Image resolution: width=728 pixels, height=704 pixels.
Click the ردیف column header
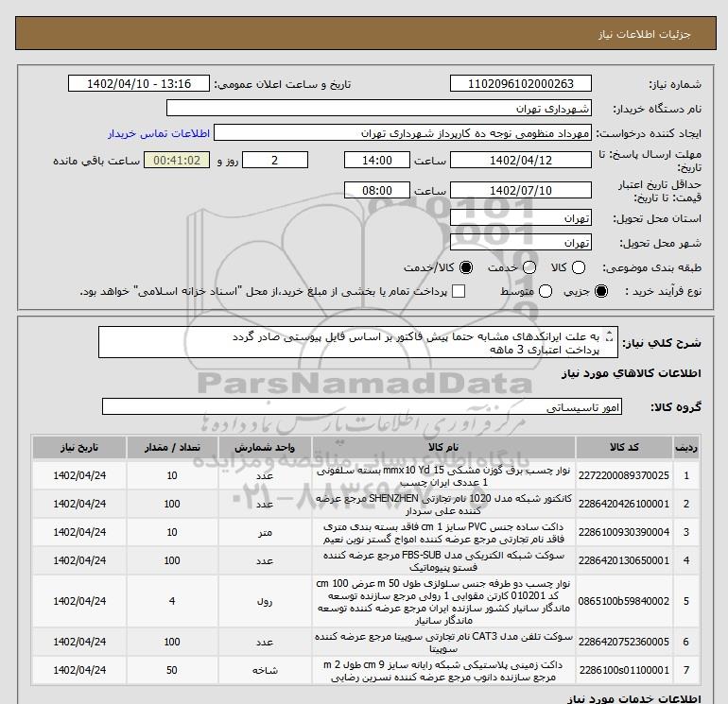[685, 447]
